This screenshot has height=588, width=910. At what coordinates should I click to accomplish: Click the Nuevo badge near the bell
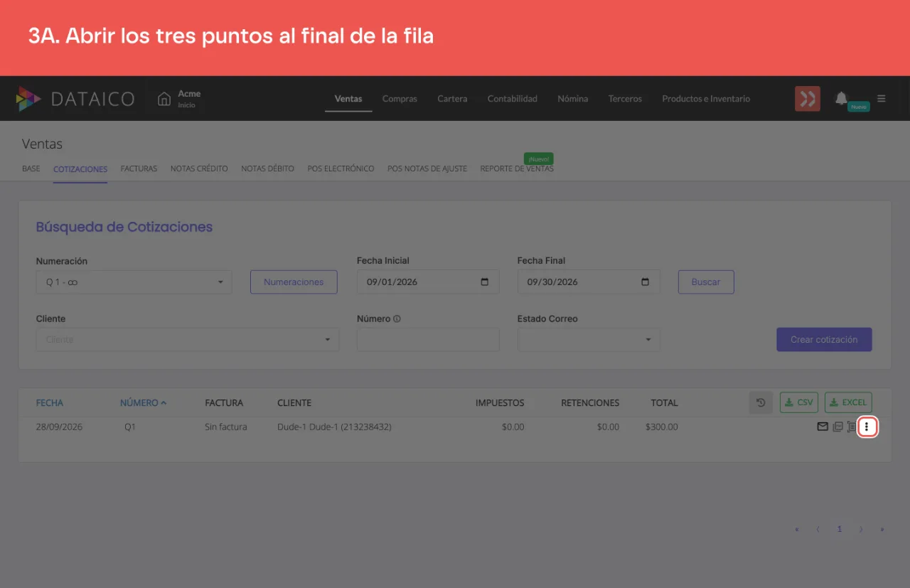tap(859, 107)
